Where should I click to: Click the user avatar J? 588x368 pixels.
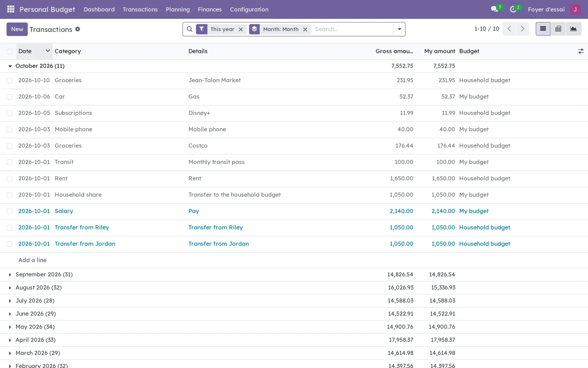click(x=575, y=9)
